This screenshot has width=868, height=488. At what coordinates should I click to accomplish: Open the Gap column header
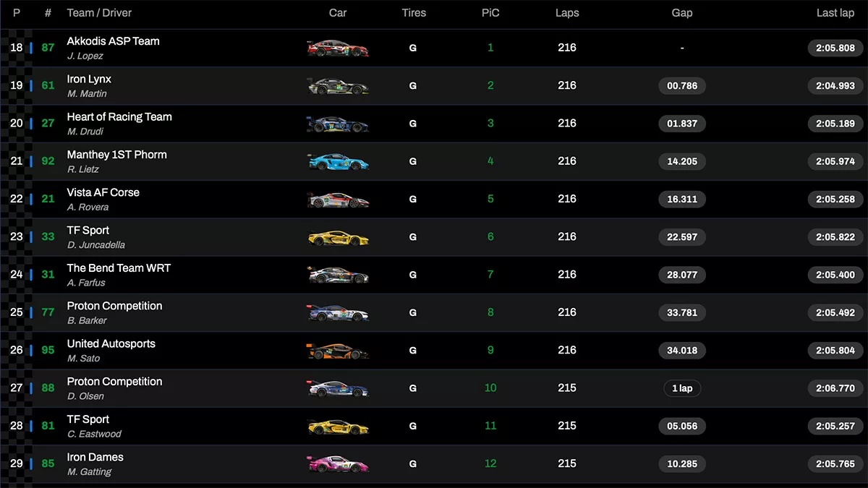pyautogui.click(x=681, y=12)
